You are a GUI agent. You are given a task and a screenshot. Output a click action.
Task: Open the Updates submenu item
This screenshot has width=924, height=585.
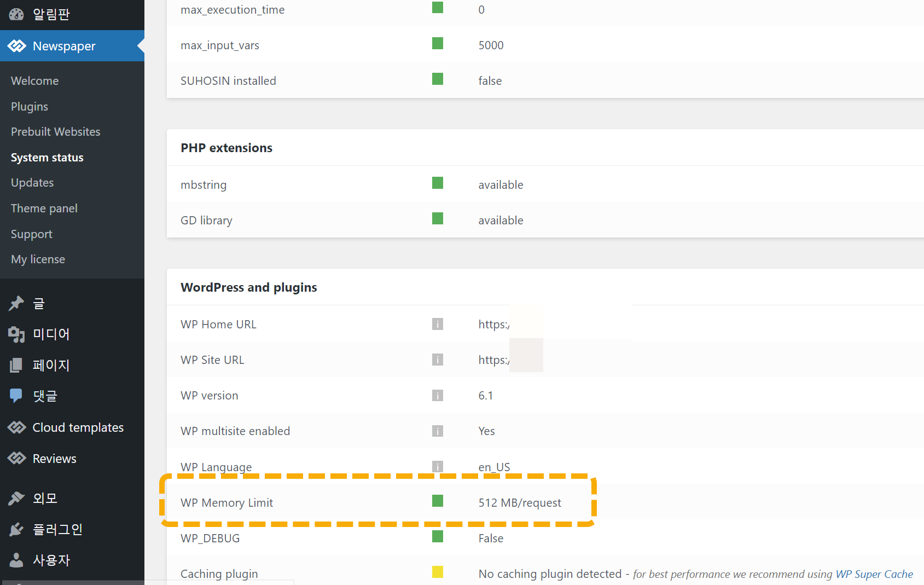click(32, 183)
